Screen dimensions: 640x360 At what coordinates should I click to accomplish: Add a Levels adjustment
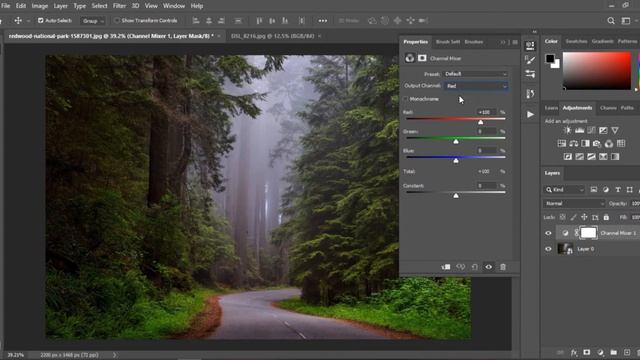tap(579, 131)
